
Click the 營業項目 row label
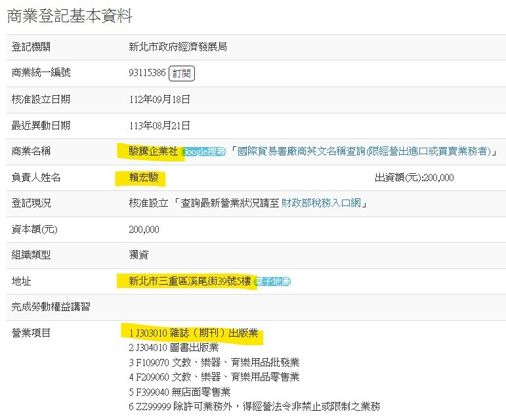31,333
